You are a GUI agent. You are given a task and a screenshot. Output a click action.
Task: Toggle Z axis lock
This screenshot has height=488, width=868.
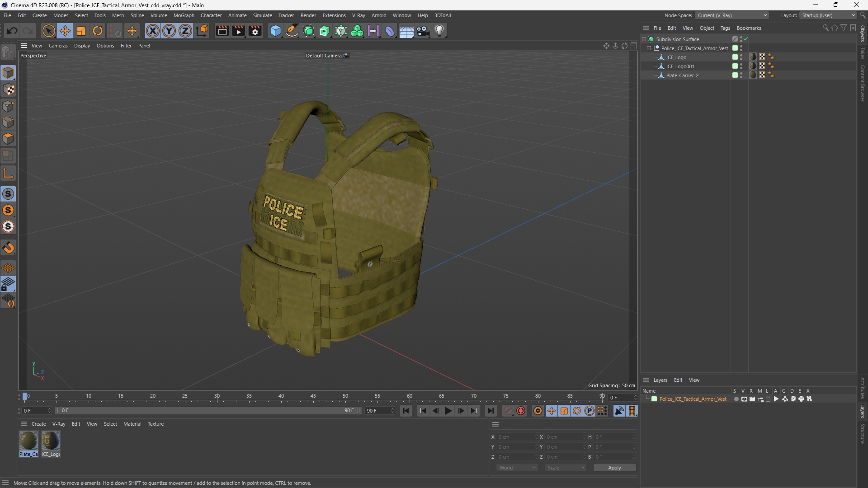click(185, 31)
